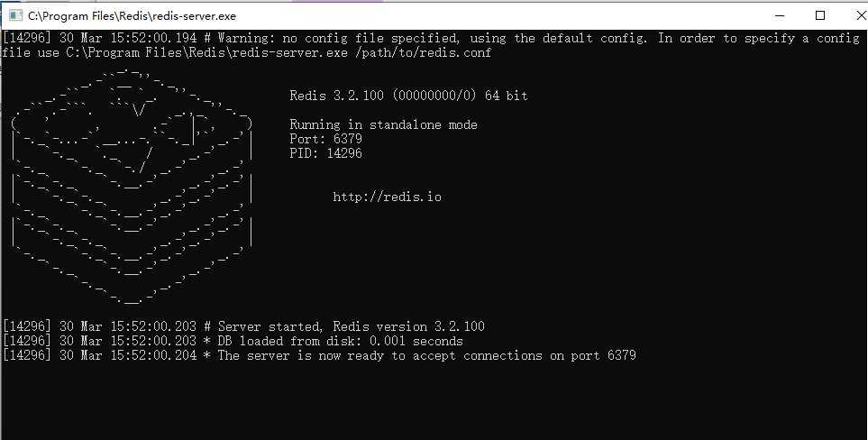The height and width of the screenshot is (440, 868).
Task: Click the title text C:\Program Files\Redis\redis-server.exe
Action: click(132, 16)
